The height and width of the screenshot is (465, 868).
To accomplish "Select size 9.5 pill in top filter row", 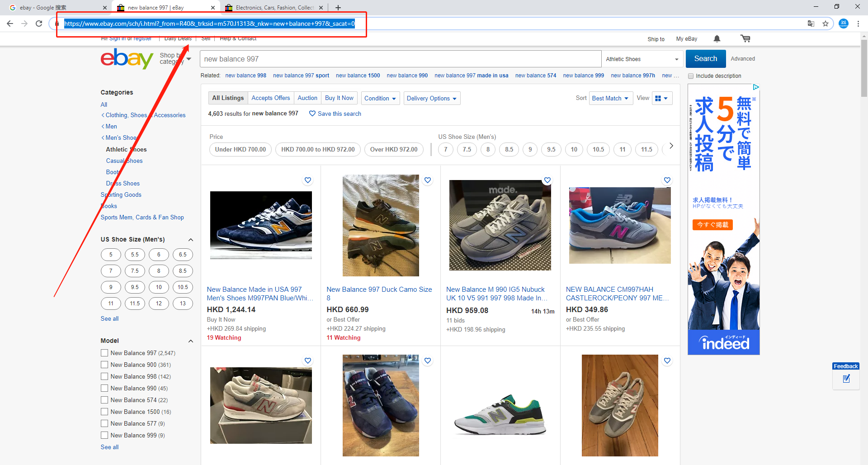I will [x=551, y=149].
